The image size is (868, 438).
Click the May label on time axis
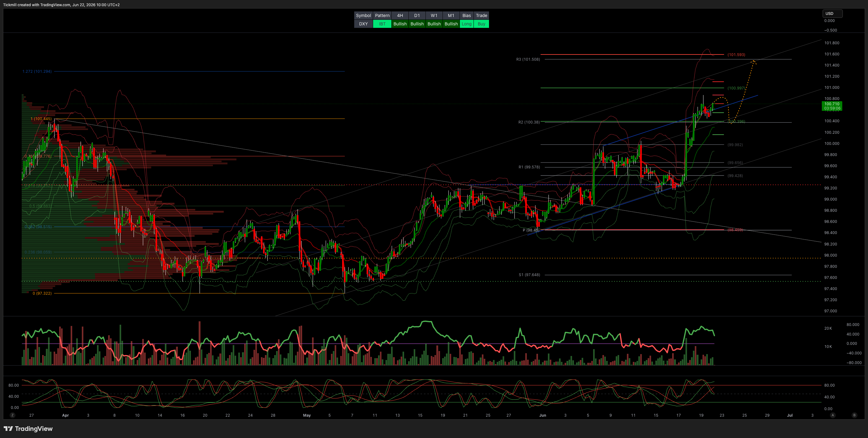(306, 415)
